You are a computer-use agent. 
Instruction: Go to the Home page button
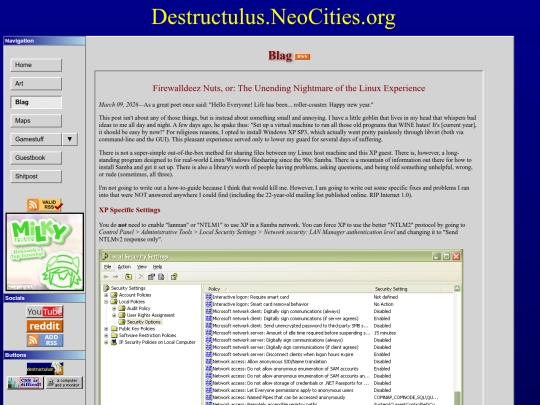pyautogui.click(x=36, y=65)
